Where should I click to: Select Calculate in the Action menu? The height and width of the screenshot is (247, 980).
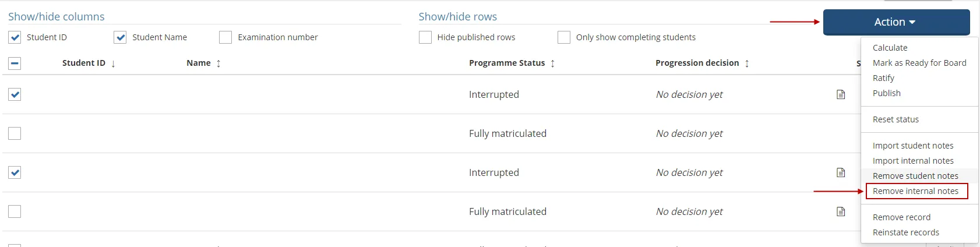tap(890, 48)
